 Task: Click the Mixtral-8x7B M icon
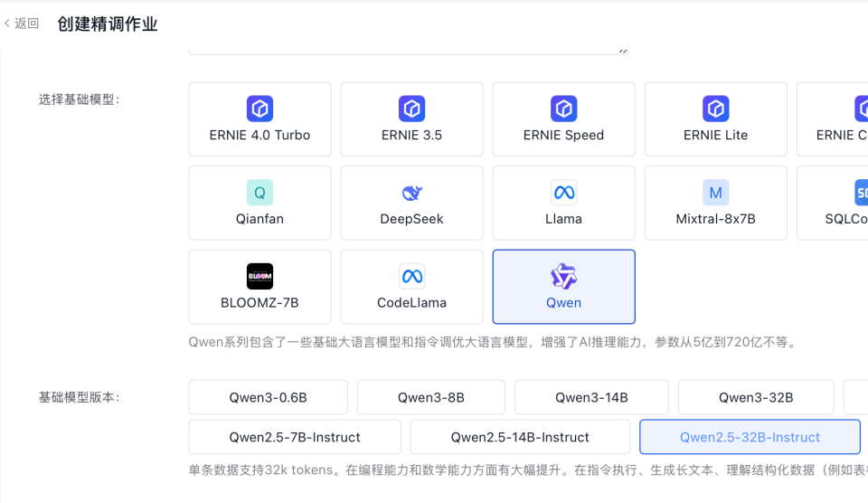tap(715, 192)
